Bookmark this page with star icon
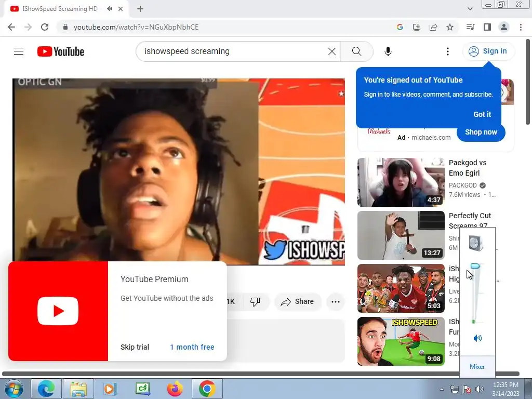This screenshot has width=532, height=399. pos(450,27)
